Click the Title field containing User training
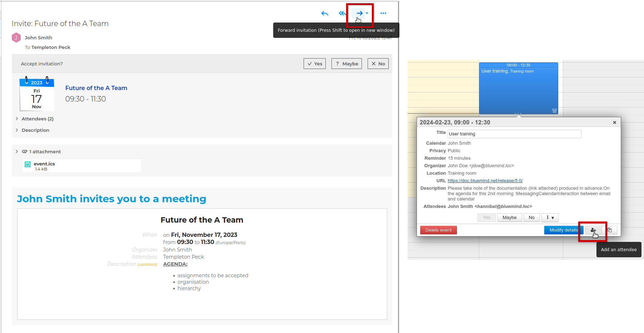 pyautogui.click(x=514, y=134)
